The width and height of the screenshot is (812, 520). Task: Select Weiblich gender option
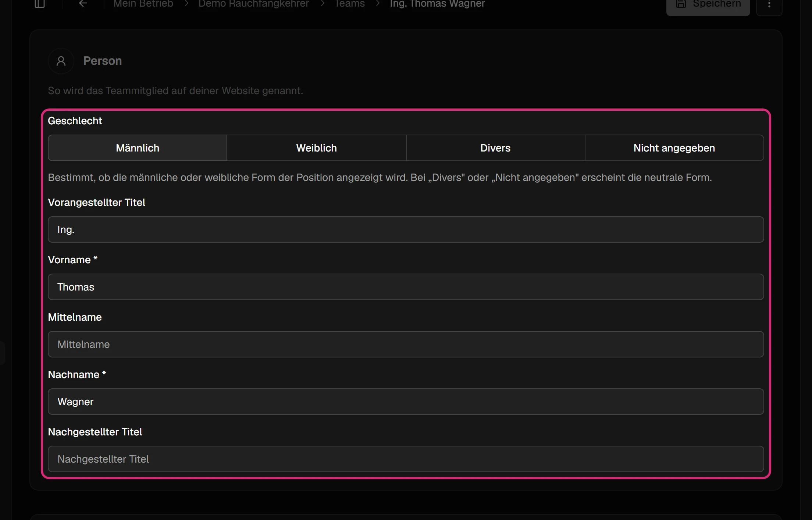[317, 148]
